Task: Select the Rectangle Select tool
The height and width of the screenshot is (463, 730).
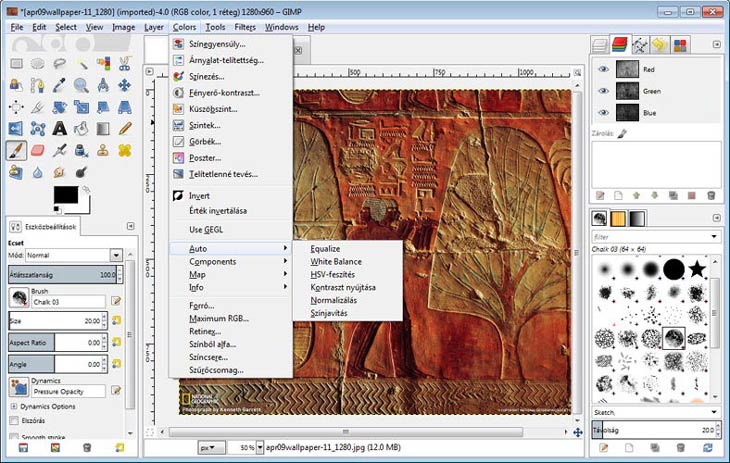Action: pos(17,64)
